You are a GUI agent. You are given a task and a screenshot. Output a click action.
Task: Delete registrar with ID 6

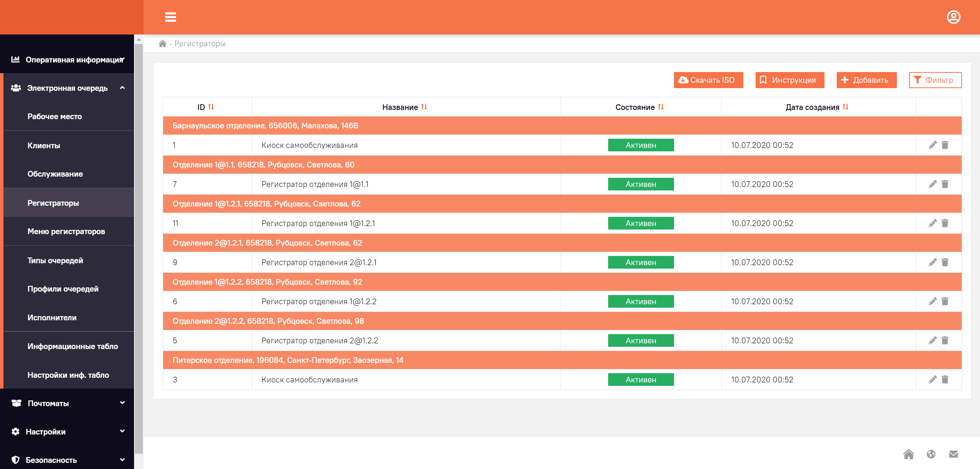(x=945, y=302)
